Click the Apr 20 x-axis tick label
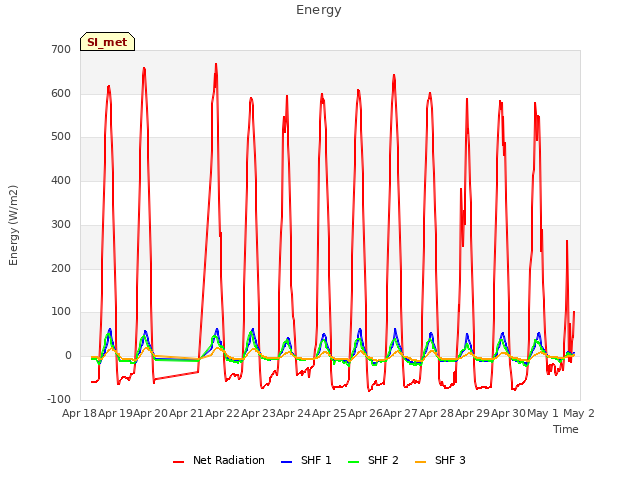This screenshot has height=480, width=640. [x=151, y=413]
